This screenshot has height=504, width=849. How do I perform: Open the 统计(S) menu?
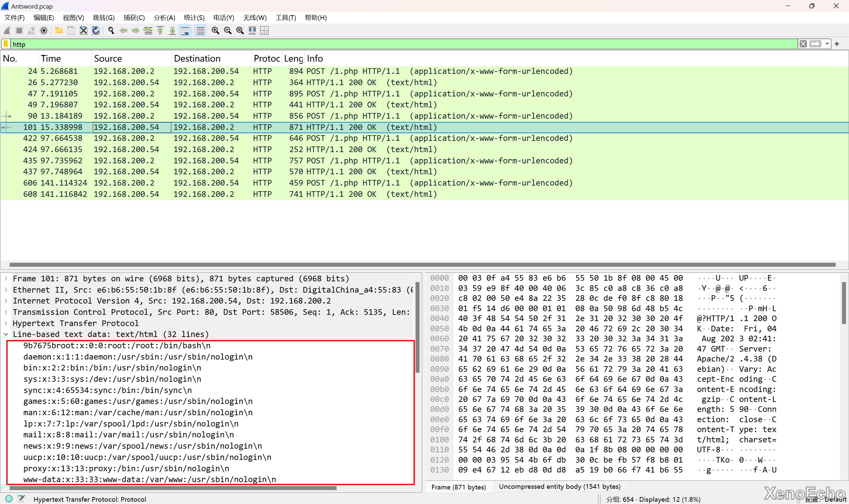click(194, 18)
